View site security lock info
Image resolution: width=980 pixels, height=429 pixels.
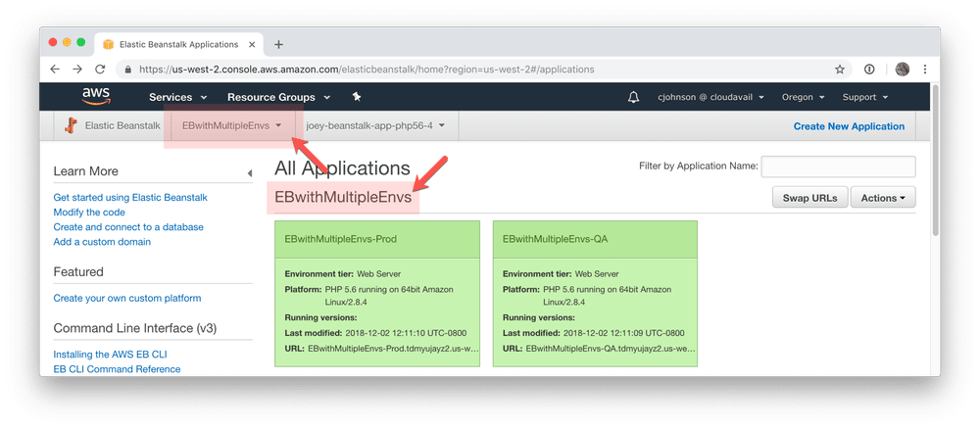coord(128,70)
